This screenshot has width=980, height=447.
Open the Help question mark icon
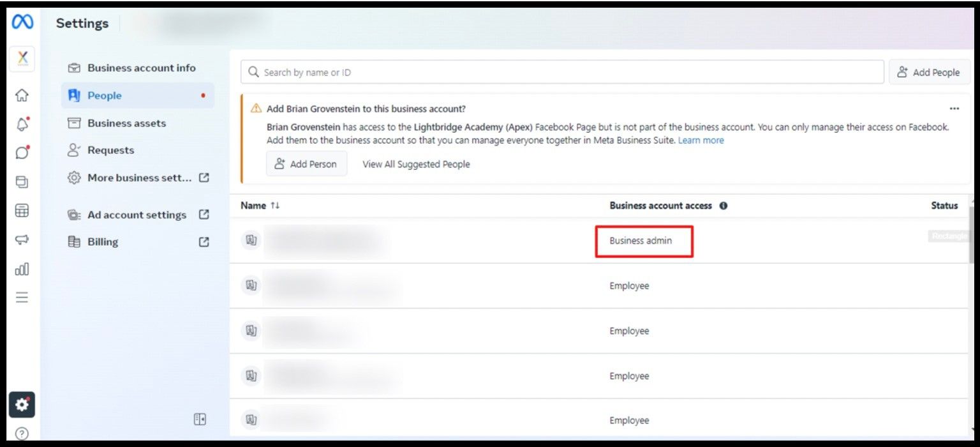[22, 434]
